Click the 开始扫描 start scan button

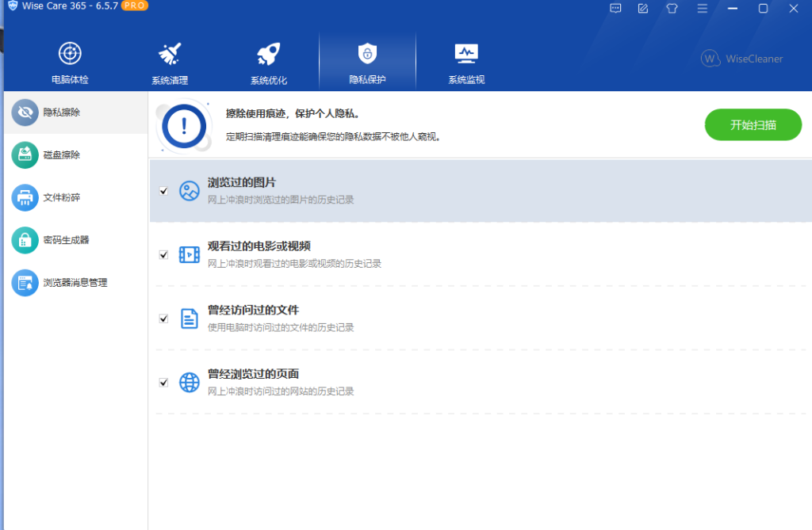[x=753, y=124]
